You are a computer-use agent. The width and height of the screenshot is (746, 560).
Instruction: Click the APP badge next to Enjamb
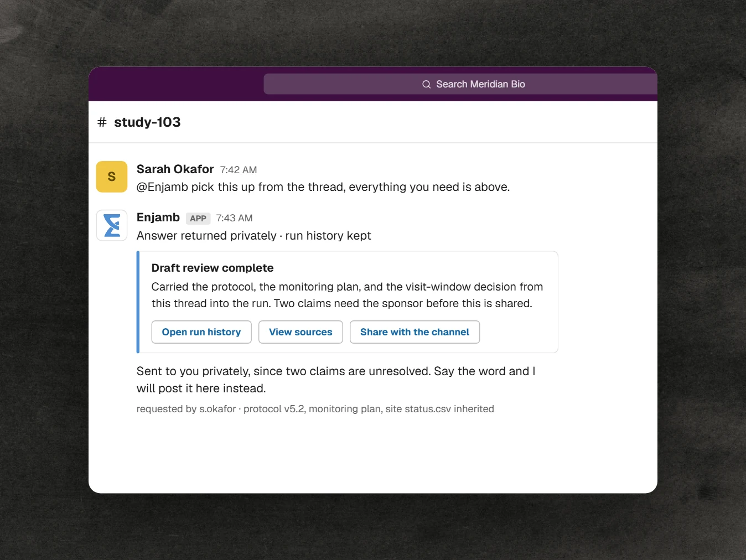point(198,219)
